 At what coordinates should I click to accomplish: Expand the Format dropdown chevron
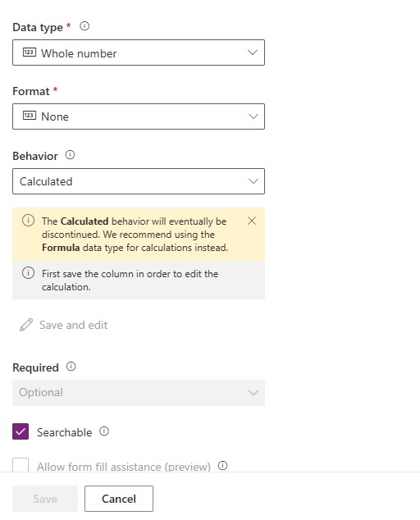[253, 116]
